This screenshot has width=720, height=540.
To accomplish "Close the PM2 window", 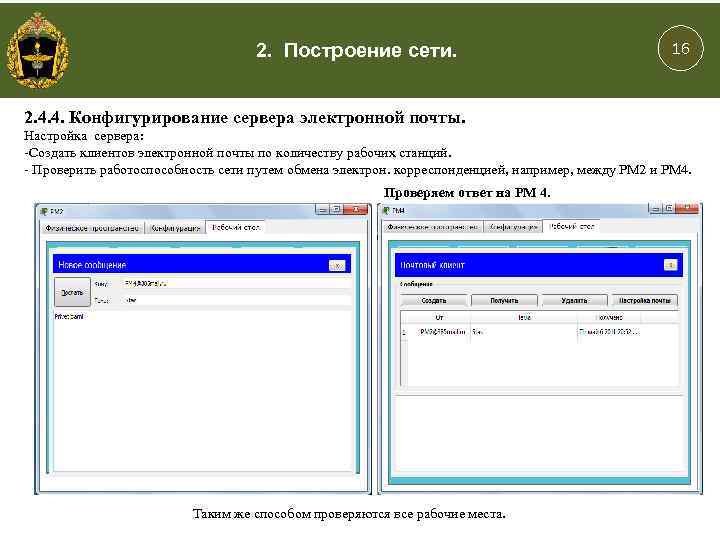I will point(356,209).
